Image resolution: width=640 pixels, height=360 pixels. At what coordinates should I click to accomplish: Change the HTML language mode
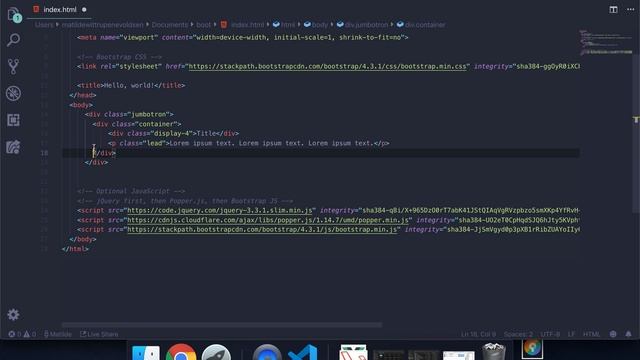pyautogui.click(x=591, y=334)
